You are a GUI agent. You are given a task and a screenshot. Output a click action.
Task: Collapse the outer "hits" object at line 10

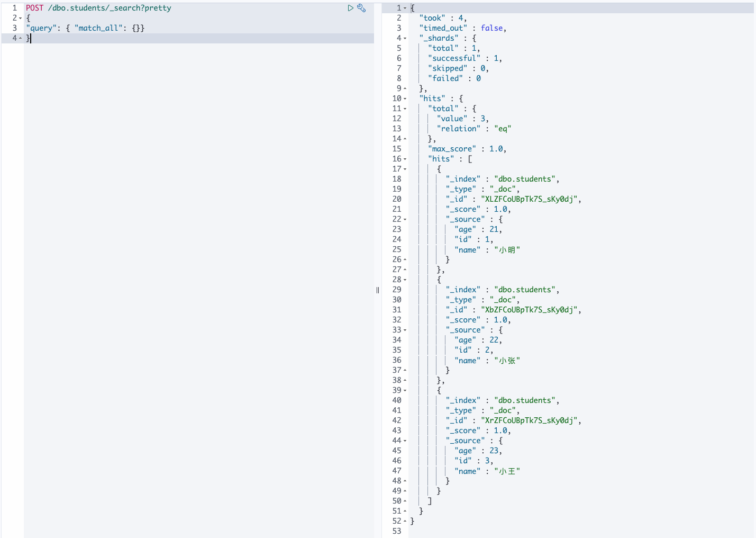[x=405, y=98]
